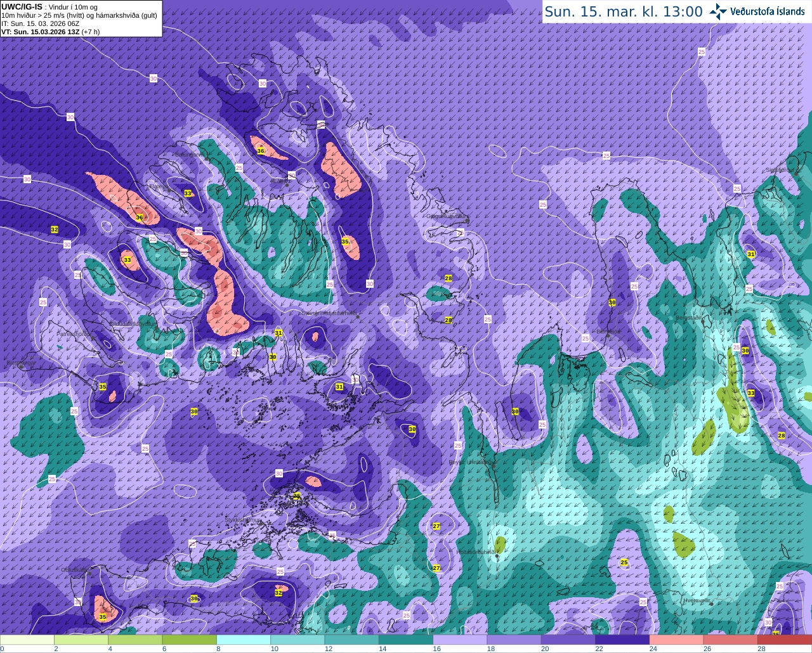Pick the 0–2 m/s pale yellow legend swatch
This screenshot has width=812, height=653.
[27, 640]
